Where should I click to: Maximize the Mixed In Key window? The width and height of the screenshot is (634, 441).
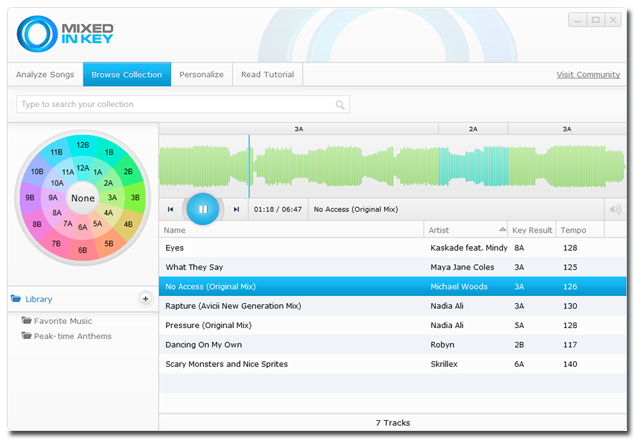coord(596,20)
